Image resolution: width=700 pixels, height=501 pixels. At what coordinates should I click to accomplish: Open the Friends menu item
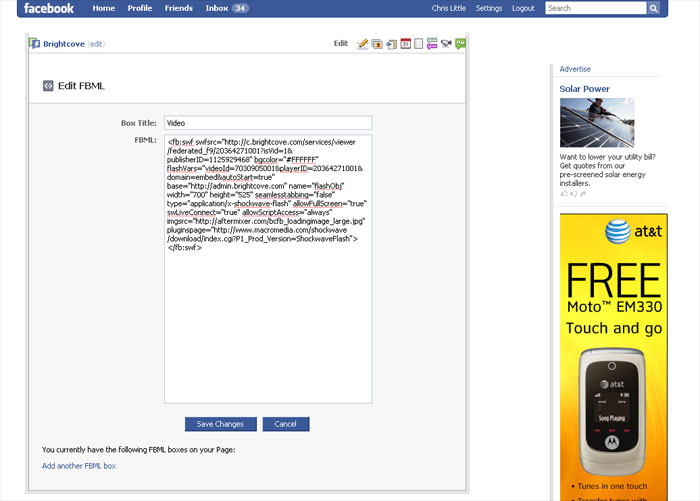179,8
